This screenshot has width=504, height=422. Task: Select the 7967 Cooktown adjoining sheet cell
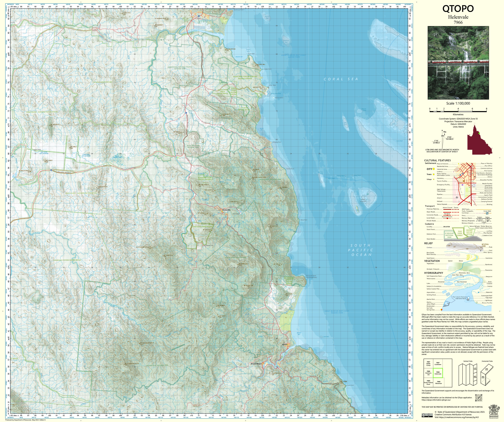pyautogui.click(x=438, y=364)
